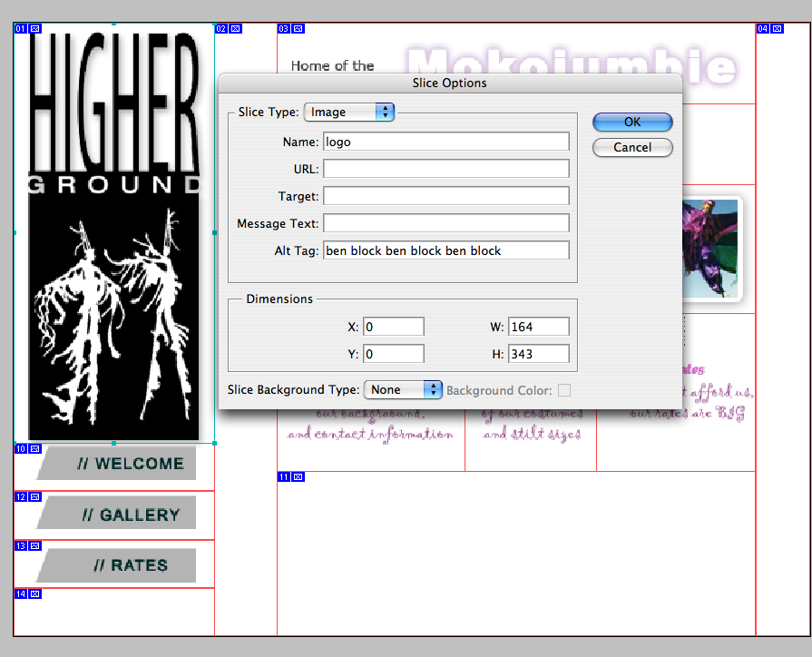Viewport: 812px width, 657px height.
Task: Click the slice number badge 10
Action: coord(21,448)
